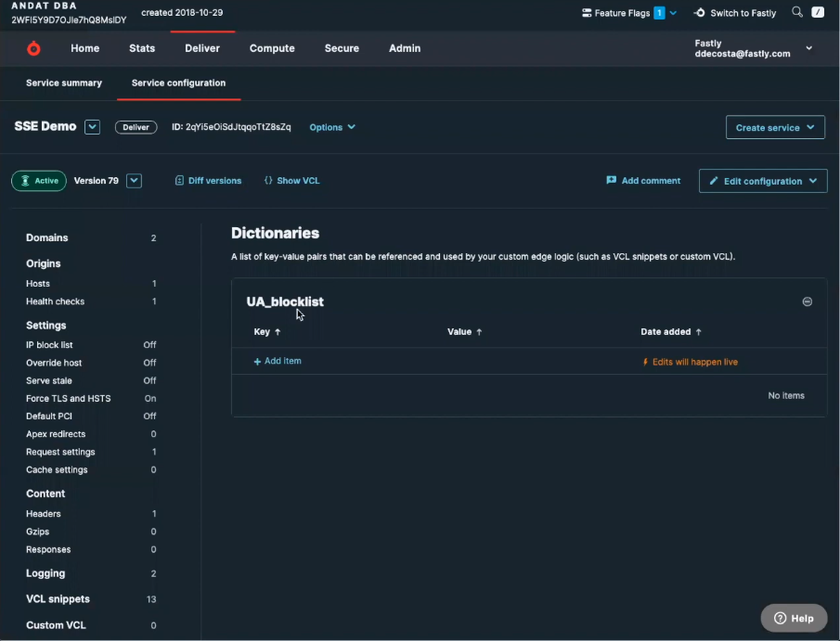Open the Options dropdown
Screen dimensions: 840x641
(332, 127)
